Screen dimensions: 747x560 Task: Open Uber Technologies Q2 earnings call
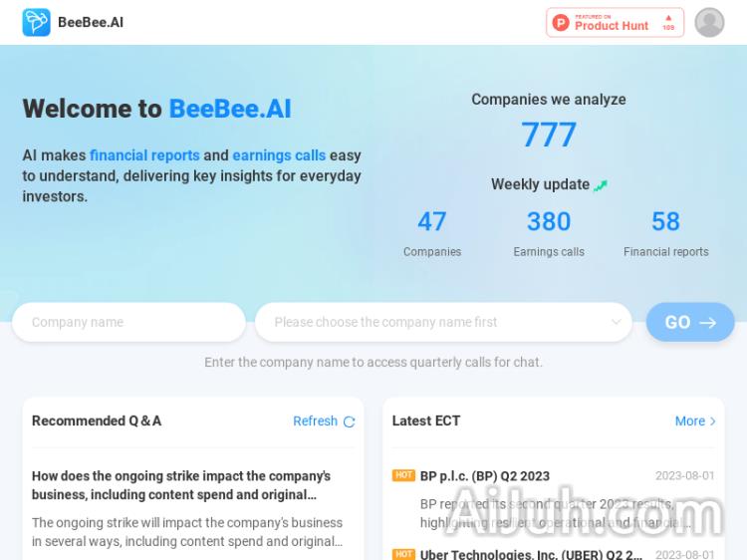[x=531, y=554]
